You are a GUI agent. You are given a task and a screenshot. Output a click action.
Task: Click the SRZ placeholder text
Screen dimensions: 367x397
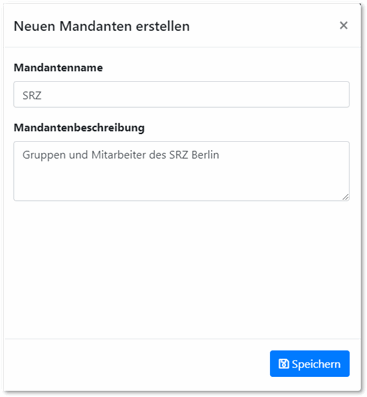tap(32, 95)
